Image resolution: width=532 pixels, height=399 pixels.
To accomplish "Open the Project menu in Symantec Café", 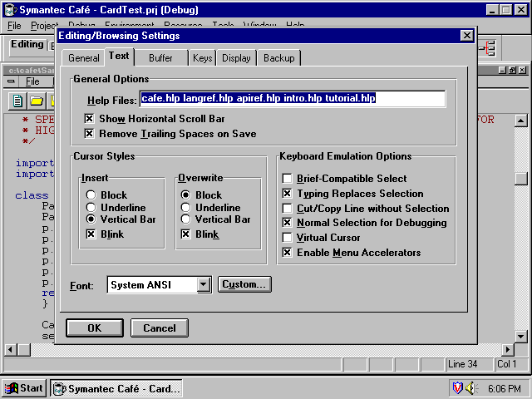I will pos(44,26).
